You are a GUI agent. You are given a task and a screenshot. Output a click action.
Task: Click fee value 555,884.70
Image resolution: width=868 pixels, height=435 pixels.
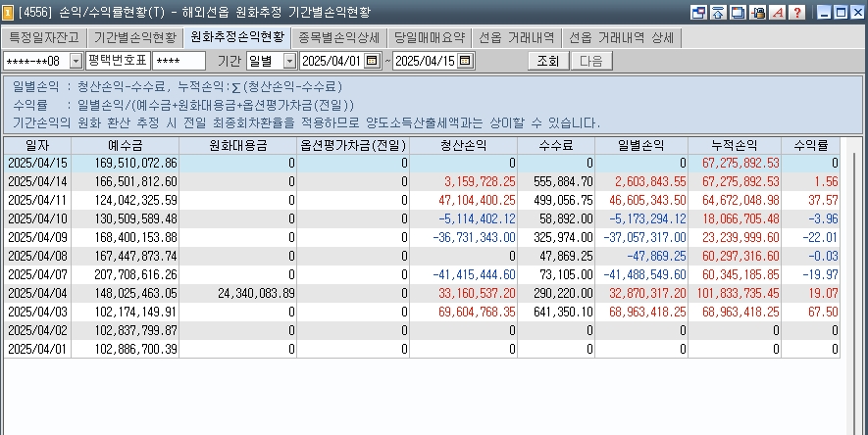(563, 182)
